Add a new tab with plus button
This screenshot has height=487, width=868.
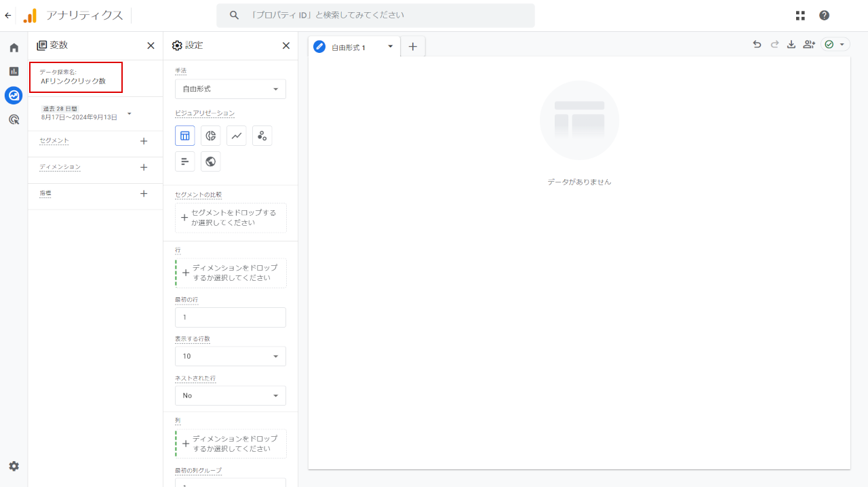[412, 47]
